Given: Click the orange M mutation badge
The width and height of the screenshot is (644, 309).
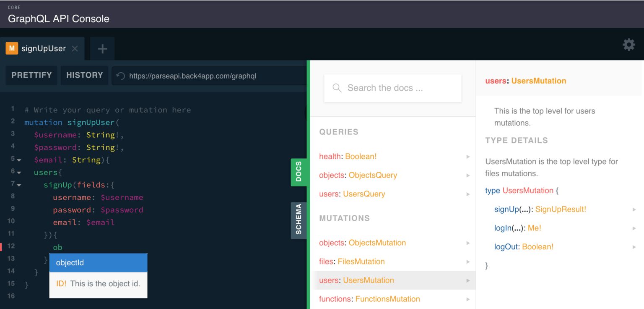Looking at the screenshot, I should tap(11, 48).
